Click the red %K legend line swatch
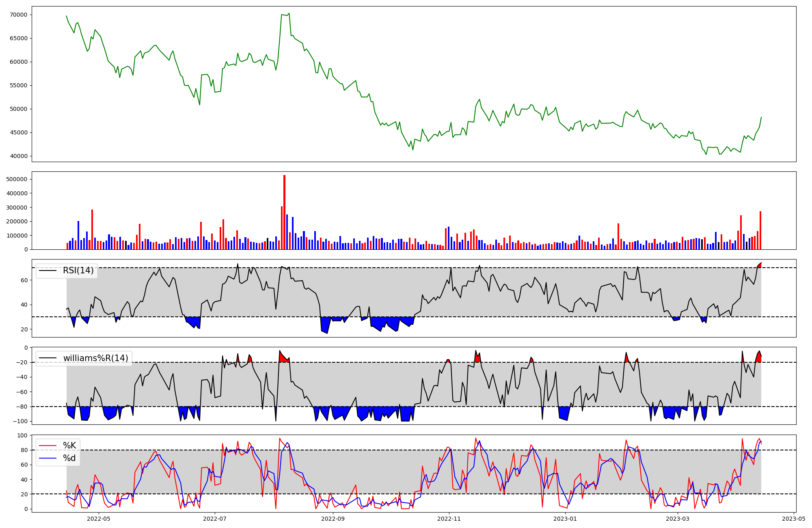The image size is (812, 528). pyautogui.click(x=48, y=446)
